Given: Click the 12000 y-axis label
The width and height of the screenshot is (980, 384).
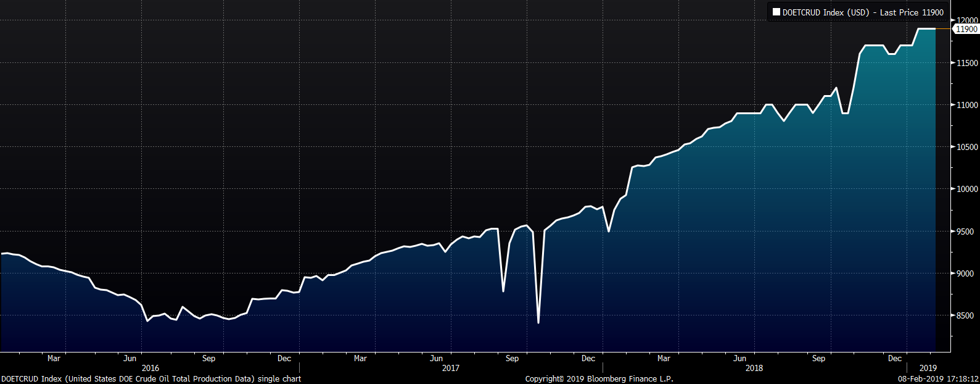Looking at the screenshot, I should point(966,20).
